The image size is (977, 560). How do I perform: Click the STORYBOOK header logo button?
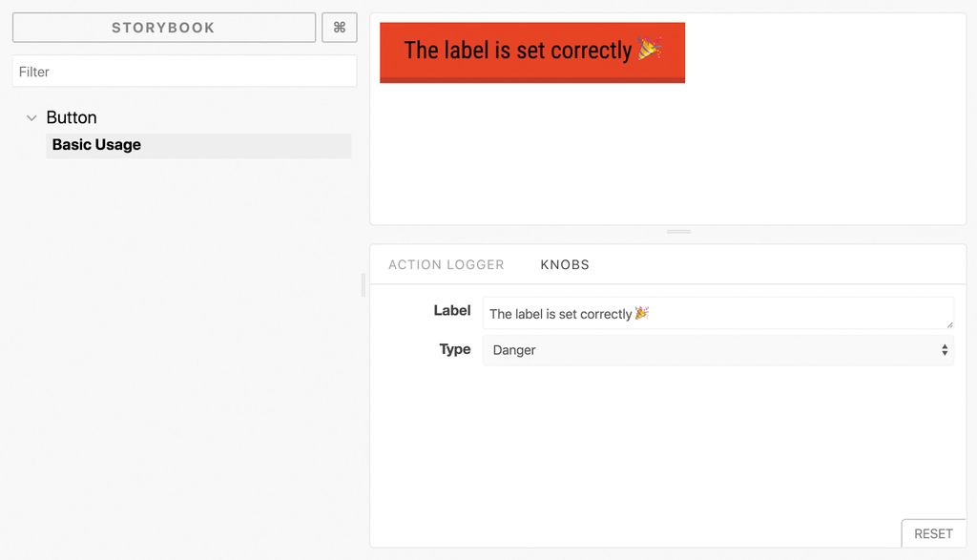click(x=163, y=27)
